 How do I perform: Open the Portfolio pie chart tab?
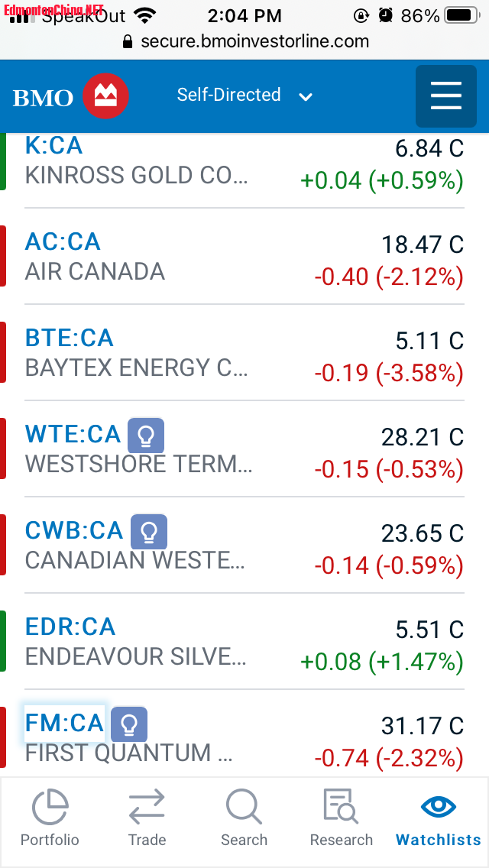click(x=50, y=818)
